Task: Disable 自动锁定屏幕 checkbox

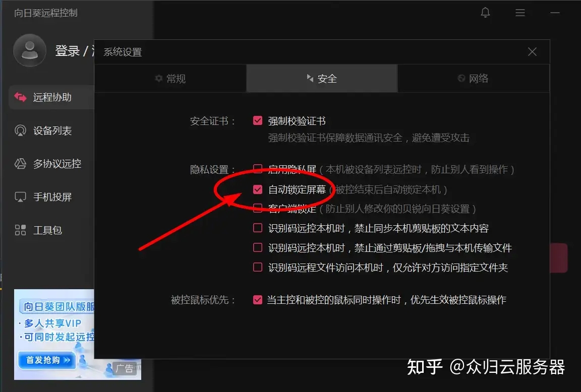Action: (258, 189)
